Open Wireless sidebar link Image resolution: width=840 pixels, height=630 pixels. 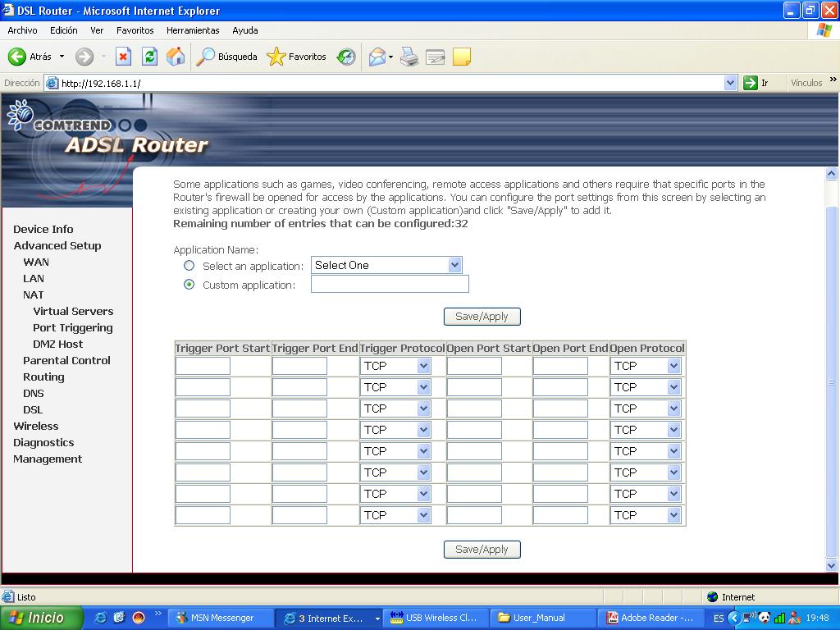pyautogui.click(x=36, y=427)
